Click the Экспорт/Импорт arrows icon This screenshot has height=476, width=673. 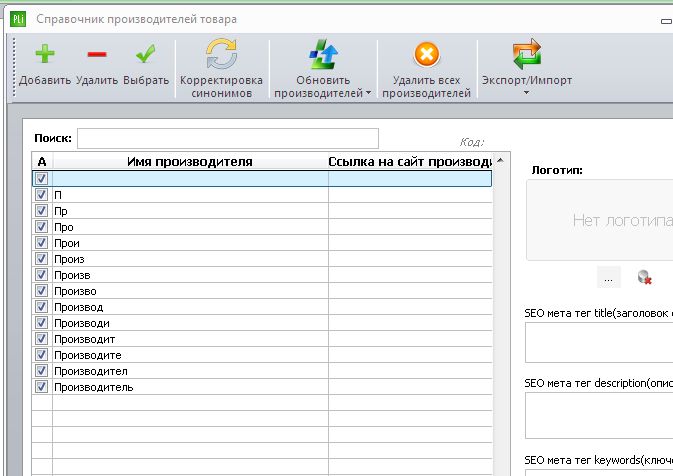pos(527,54)
